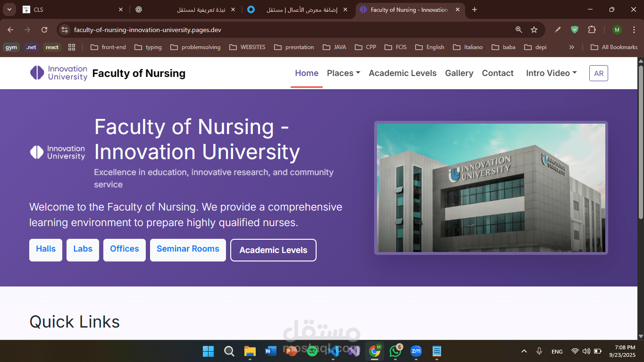Reload the page with the refresh icon
This screenshot has height=362, width=644.
point(44,30)
